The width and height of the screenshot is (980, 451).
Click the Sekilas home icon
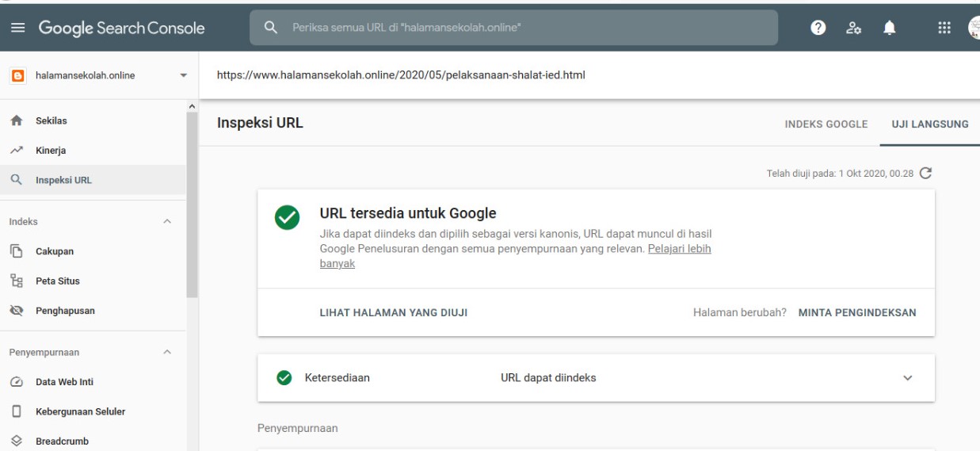tap(15, 120)
